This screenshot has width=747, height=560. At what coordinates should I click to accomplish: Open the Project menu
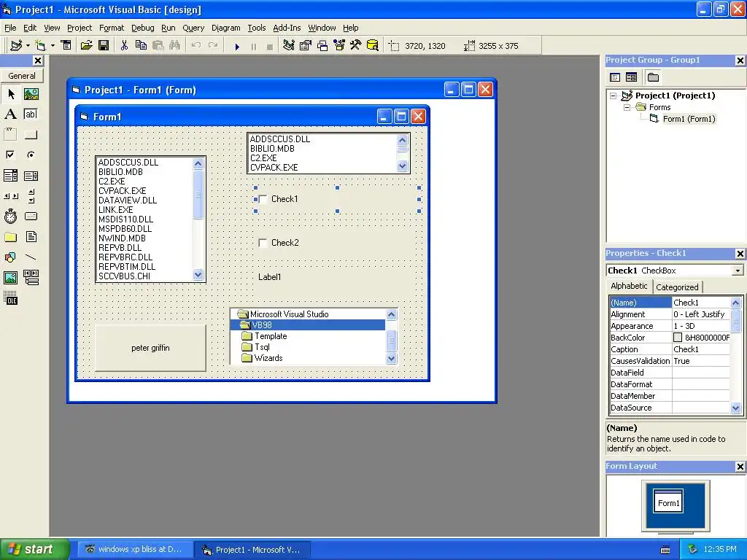pos(79,28)
